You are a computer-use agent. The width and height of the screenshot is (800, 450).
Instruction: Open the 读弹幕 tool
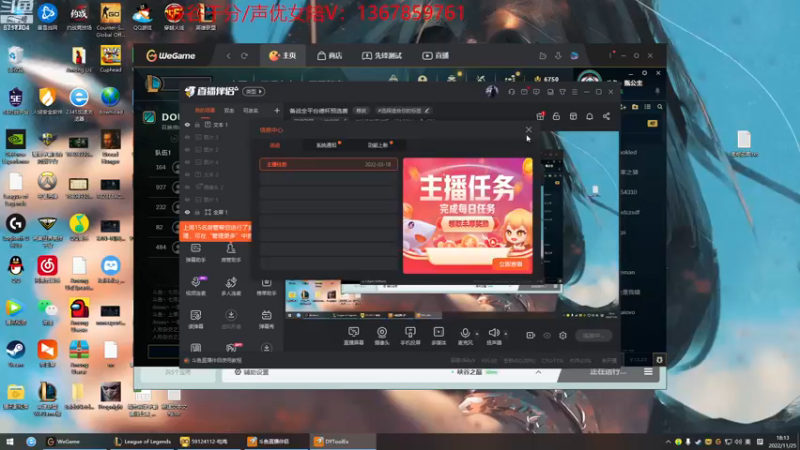click(x=195, y=319)
